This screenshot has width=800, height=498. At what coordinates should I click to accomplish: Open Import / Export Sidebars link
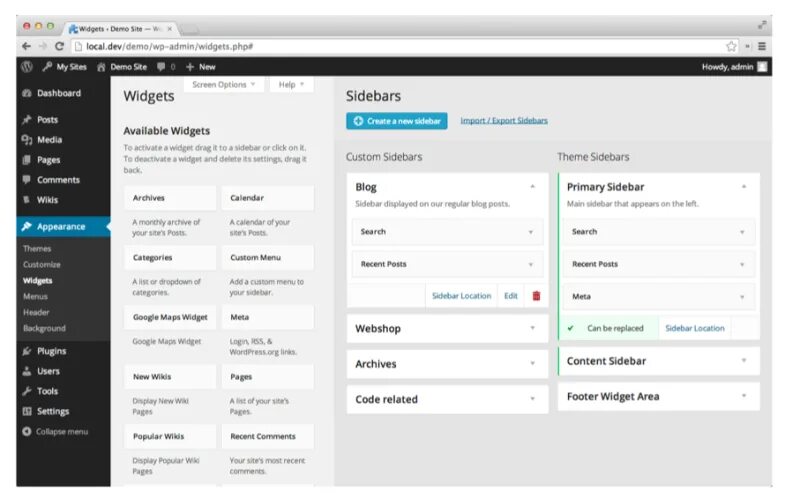504,121
